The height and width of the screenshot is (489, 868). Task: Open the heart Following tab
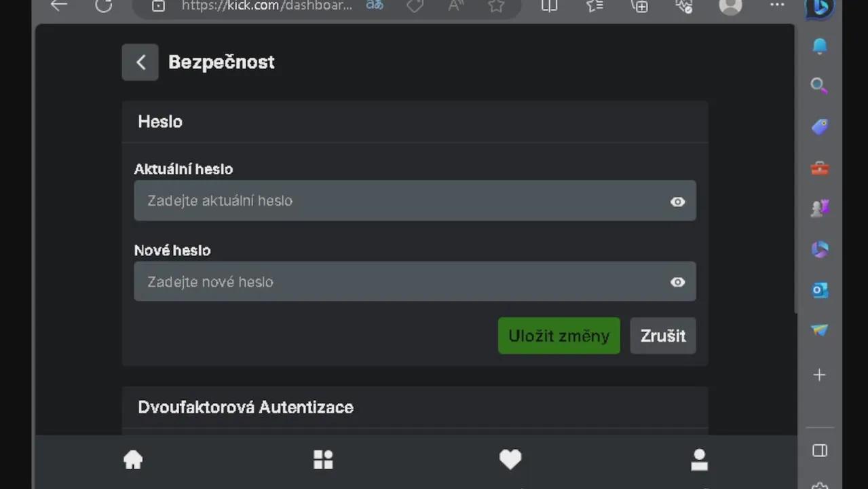pyautogui.click(x=510, y=460)
